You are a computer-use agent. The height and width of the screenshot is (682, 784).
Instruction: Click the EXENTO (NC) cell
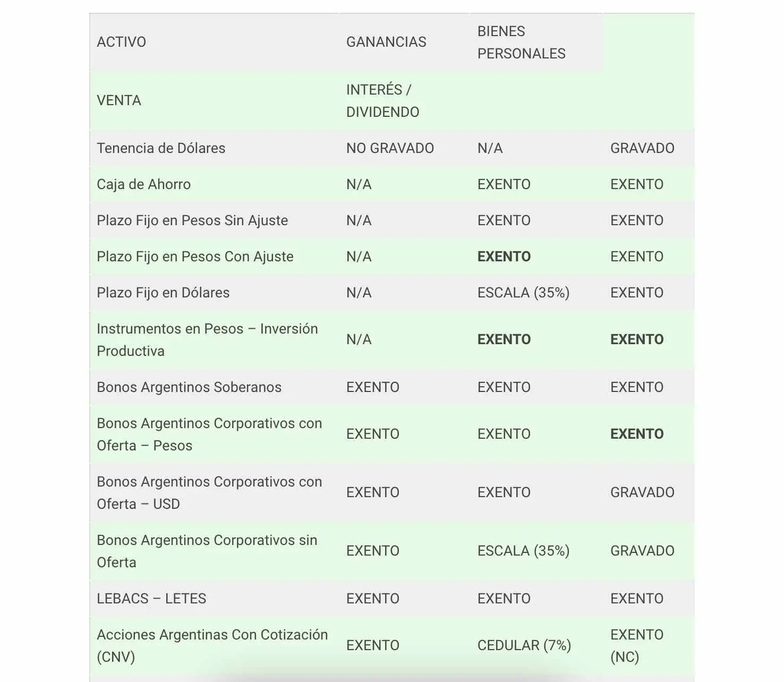pyautogui.click(x=637, y=646)
